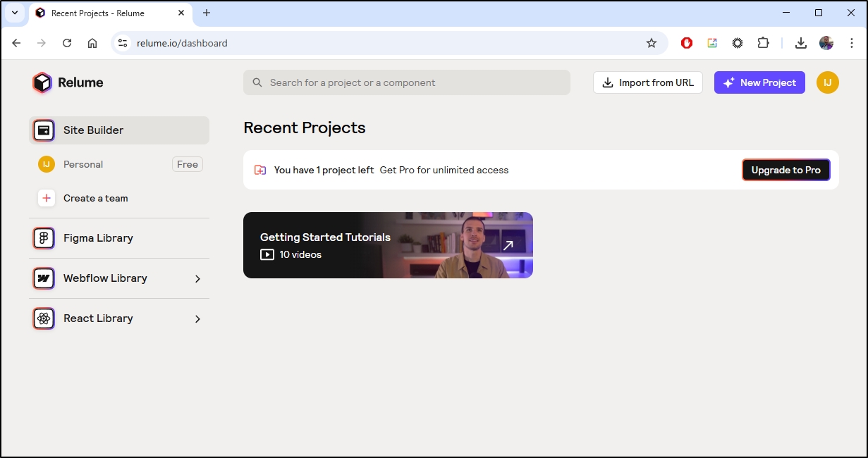Open the Getting Started Tutorials card

click(388, 245)
